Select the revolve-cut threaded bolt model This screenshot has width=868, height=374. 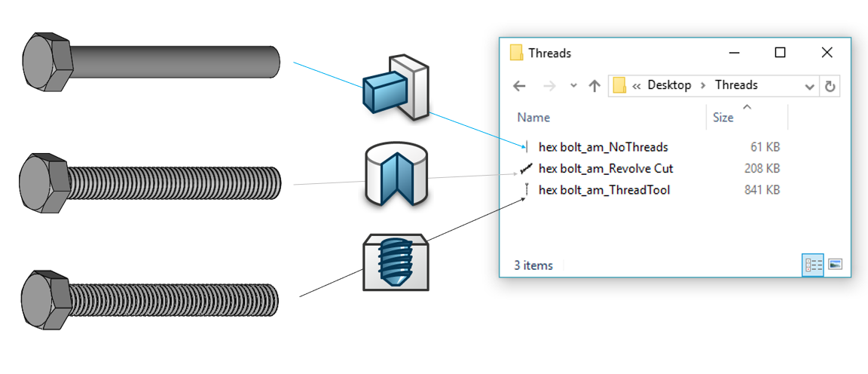tap(150, 182)
